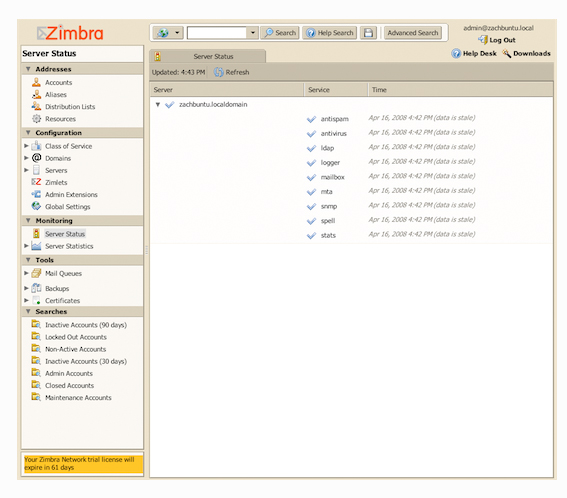Expand the Server Statistics node
The image size is (567, 498).
(x=26, y=246)
